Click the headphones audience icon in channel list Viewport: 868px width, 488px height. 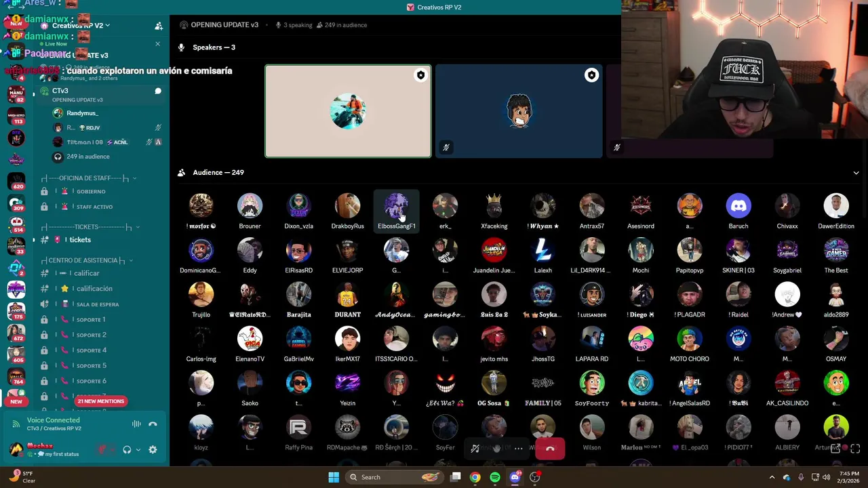[x=58, y=157]
